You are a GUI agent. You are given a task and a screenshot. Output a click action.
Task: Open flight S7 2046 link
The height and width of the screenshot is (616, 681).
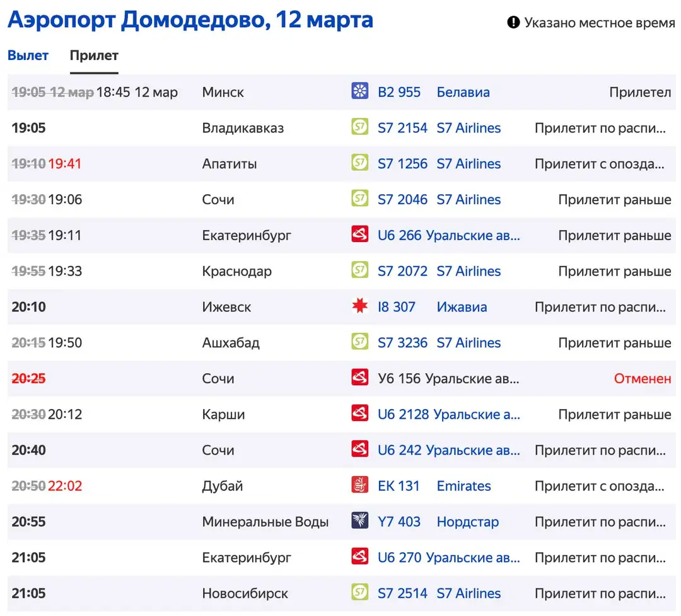pos(402,199)
